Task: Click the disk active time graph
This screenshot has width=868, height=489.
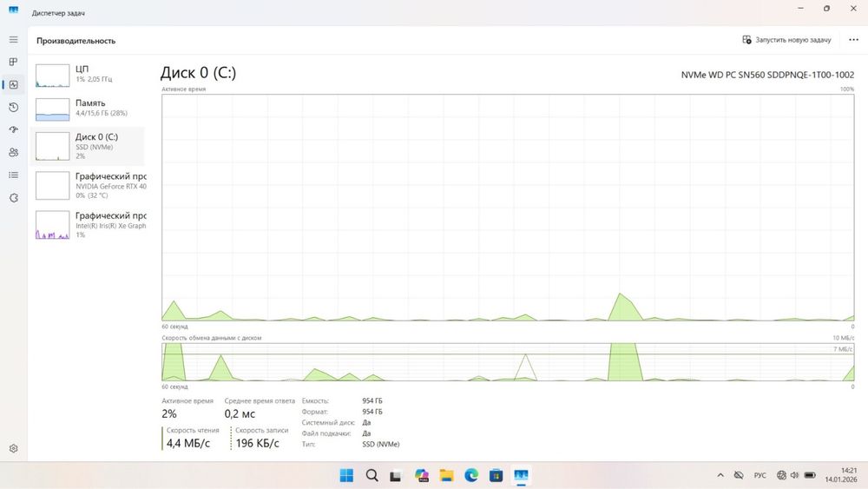Action: click(508, 207)
